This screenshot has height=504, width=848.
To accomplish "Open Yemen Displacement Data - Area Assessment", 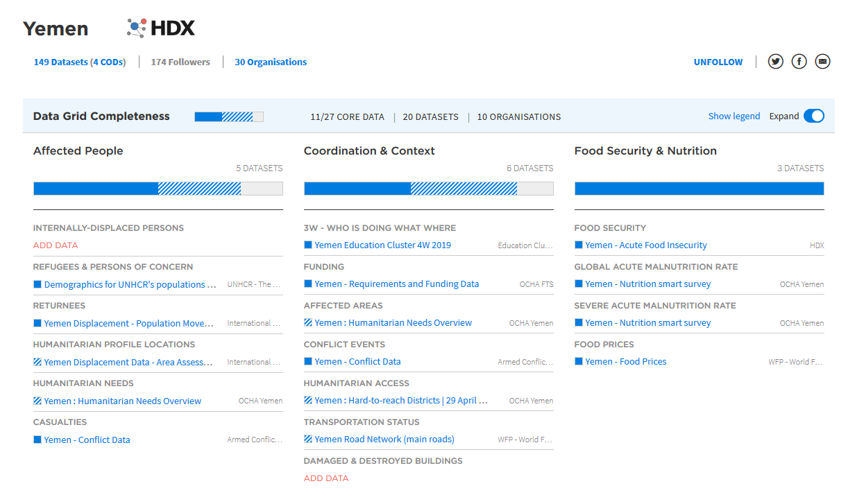I will click(x=128, y=362).
